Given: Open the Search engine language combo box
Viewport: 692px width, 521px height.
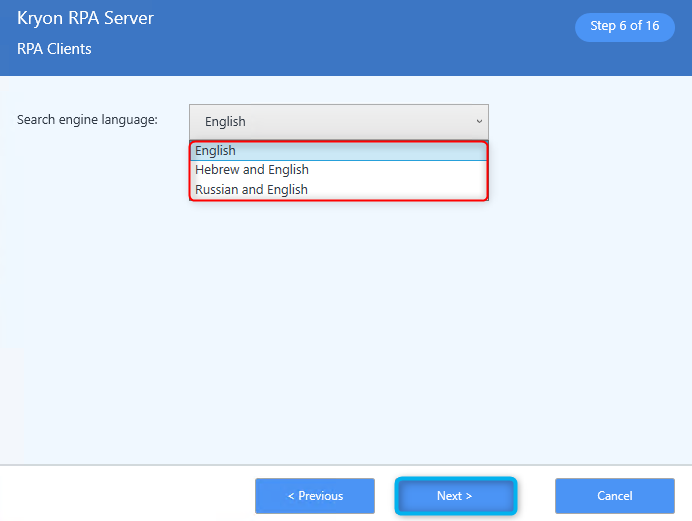Looking at the screenshot, I should pyautogui.click(x=338, y=122).
